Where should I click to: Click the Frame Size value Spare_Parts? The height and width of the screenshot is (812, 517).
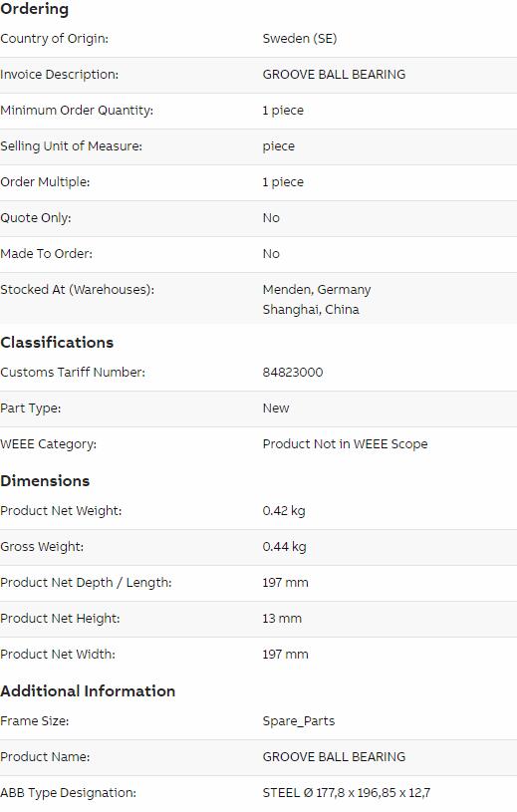[299, 721]
